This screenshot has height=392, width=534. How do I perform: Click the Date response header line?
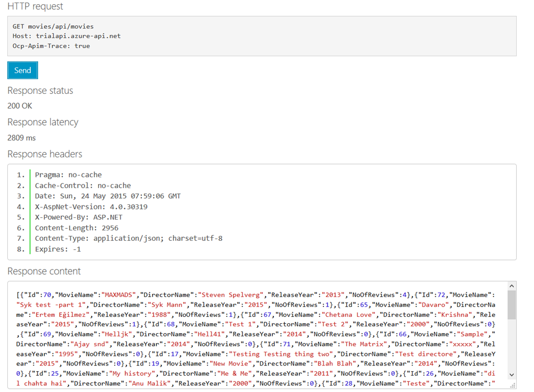(107, 196)
